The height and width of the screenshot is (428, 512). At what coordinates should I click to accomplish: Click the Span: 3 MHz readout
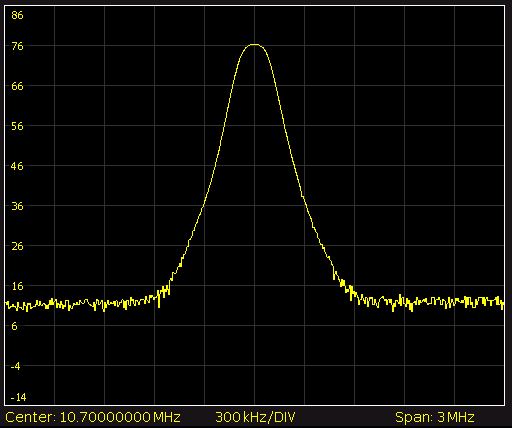(434, 417)
